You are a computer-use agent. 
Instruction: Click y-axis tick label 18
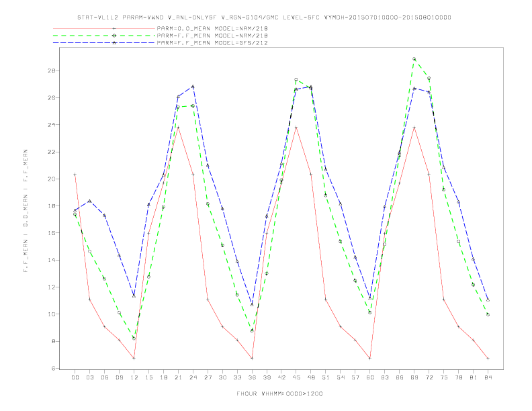tap(52, 206)
